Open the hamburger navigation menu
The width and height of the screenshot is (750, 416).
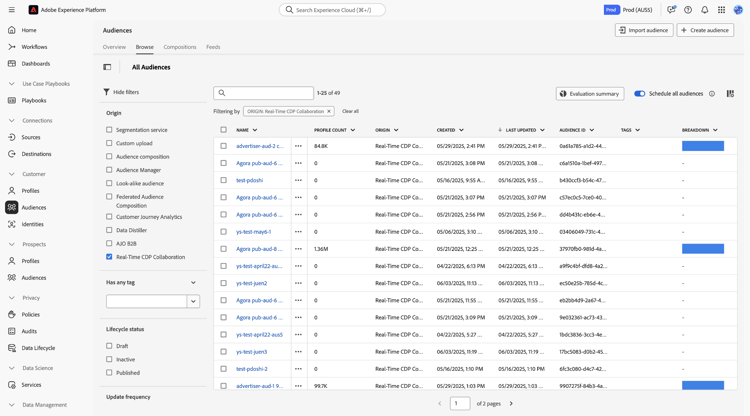(12, 10)
